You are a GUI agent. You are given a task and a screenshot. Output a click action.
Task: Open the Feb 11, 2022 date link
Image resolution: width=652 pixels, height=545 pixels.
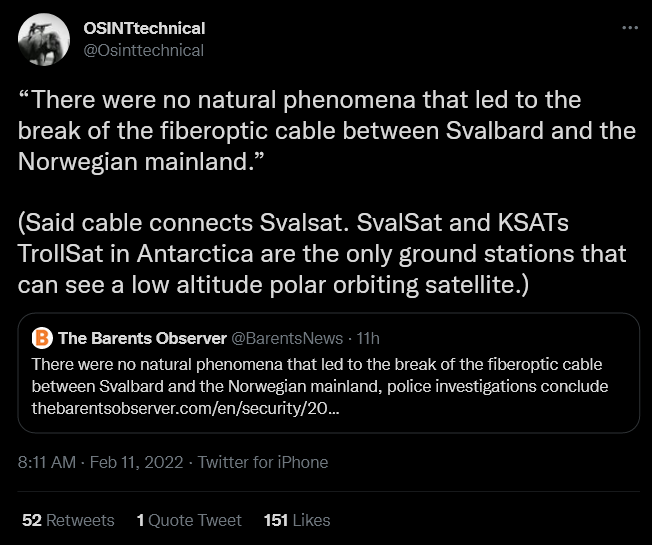coord(136,462)
